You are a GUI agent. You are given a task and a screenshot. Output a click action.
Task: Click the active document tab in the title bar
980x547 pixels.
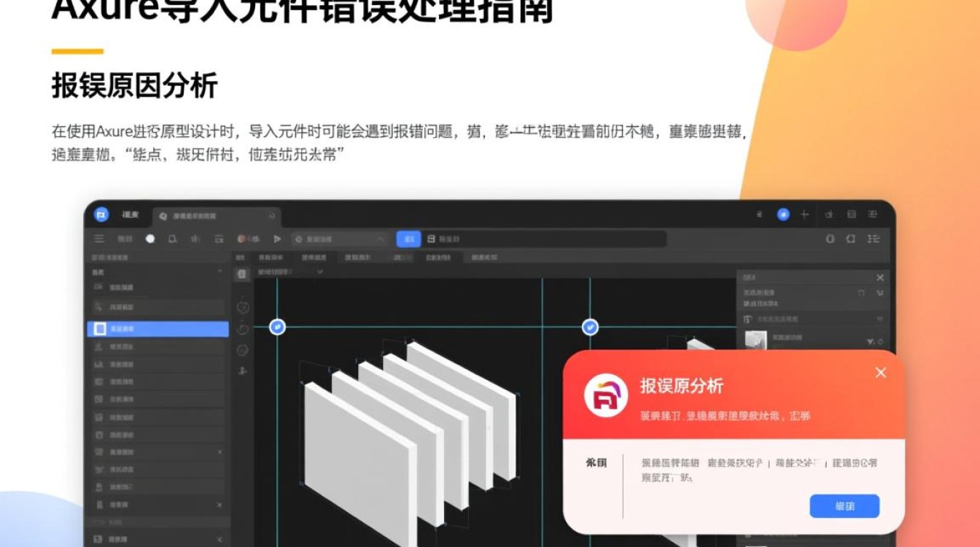[x=217, y=216]
